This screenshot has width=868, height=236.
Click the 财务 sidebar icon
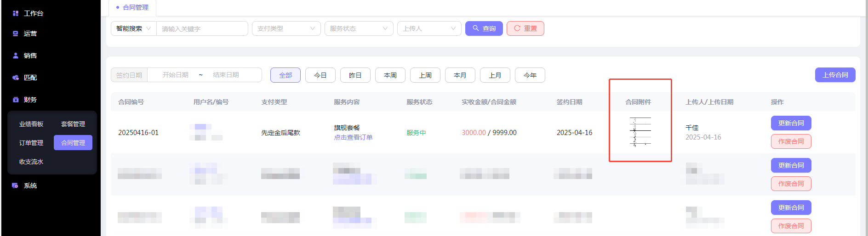16,100
